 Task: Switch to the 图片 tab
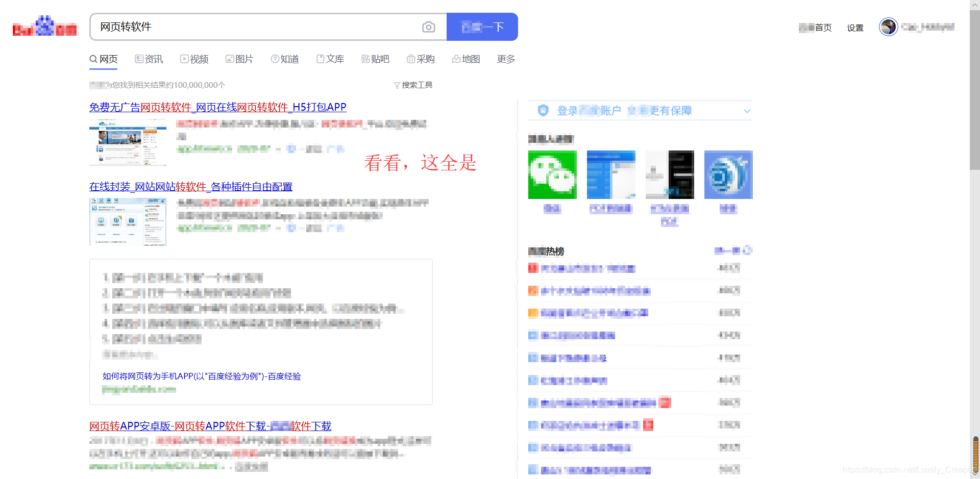click(239, 59)
